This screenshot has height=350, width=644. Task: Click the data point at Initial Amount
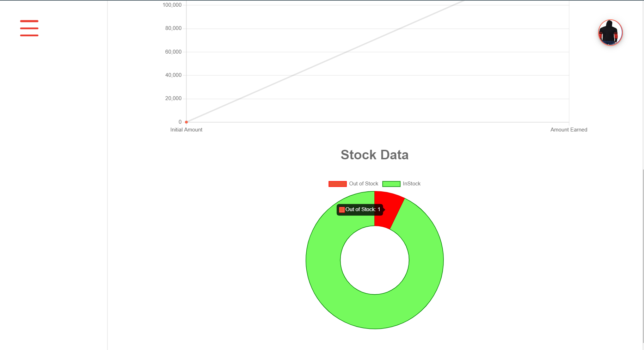point(186,122)
